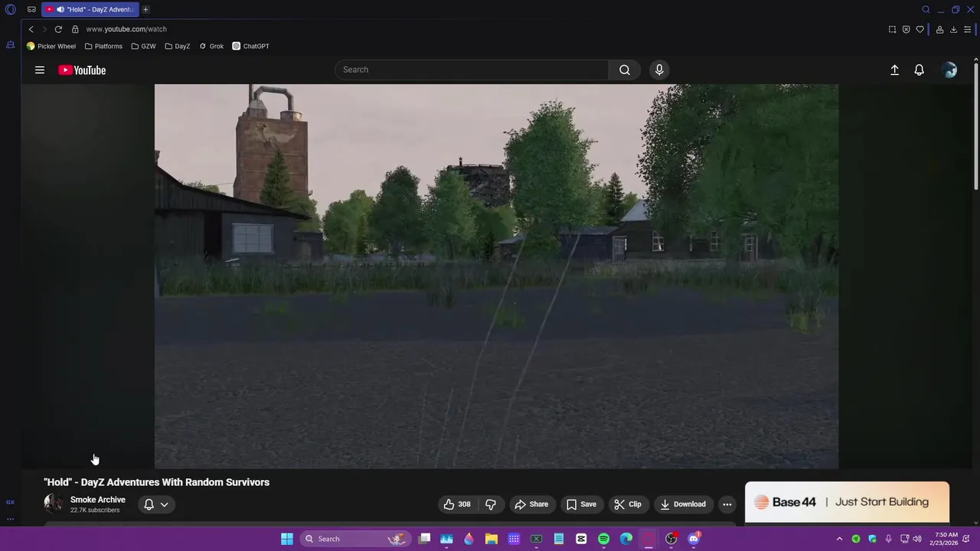Open the browser downloads icon

pyautogui.click(x=953, y=29)
